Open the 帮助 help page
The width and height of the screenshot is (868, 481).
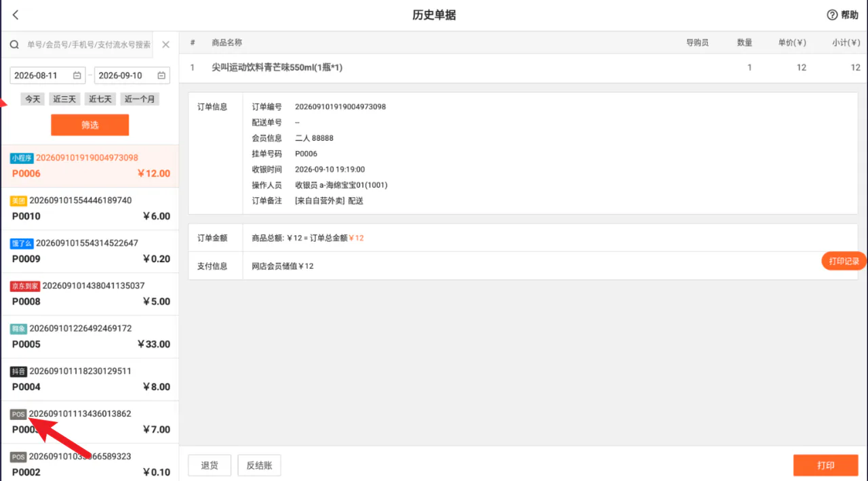click(x=842, y=15)
